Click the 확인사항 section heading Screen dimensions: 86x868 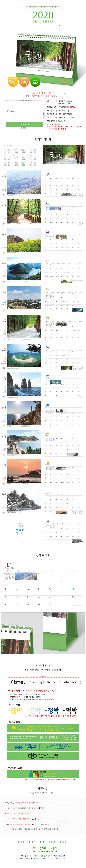[43, 788]
